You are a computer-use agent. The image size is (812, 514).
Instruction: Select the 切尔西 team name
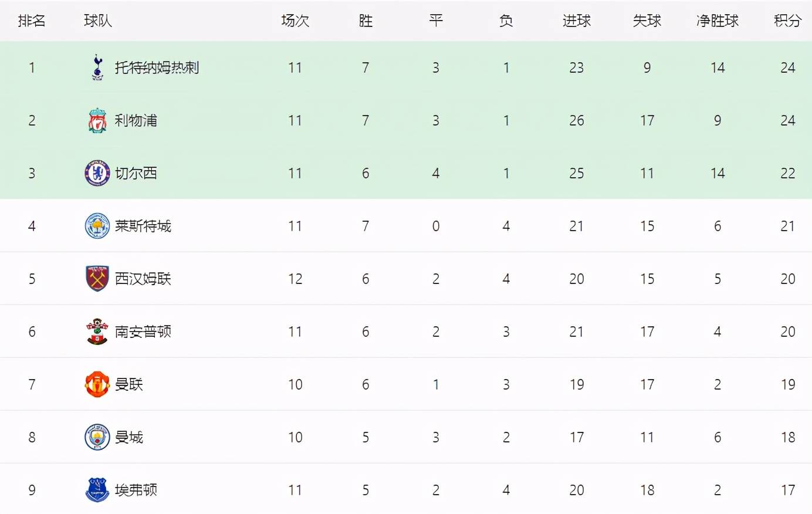tap(136, 173)
